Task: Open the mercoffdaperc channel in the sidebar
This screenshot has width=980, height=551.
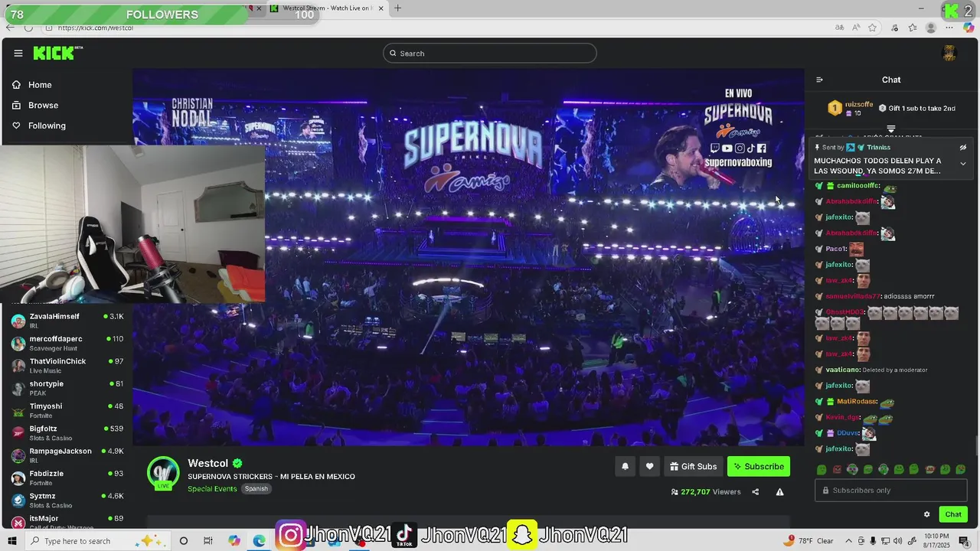Action: [x=67, y=343]
